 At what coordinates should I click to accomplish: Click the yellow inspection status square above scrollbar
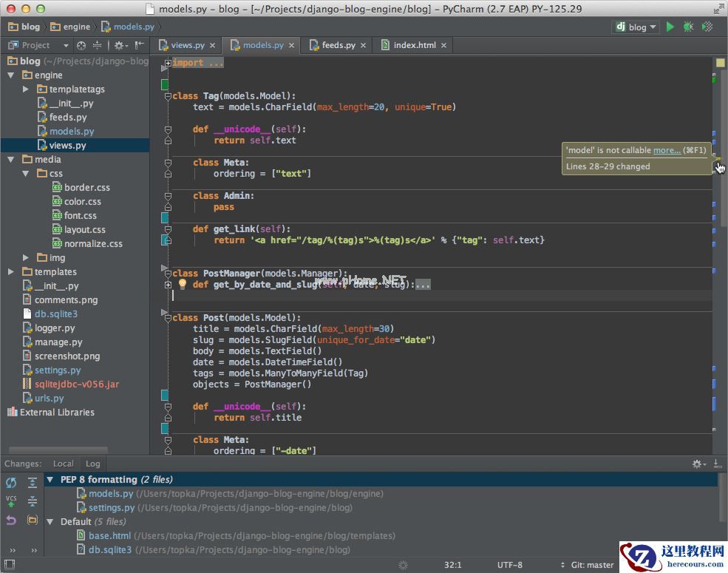pos(720,63)
